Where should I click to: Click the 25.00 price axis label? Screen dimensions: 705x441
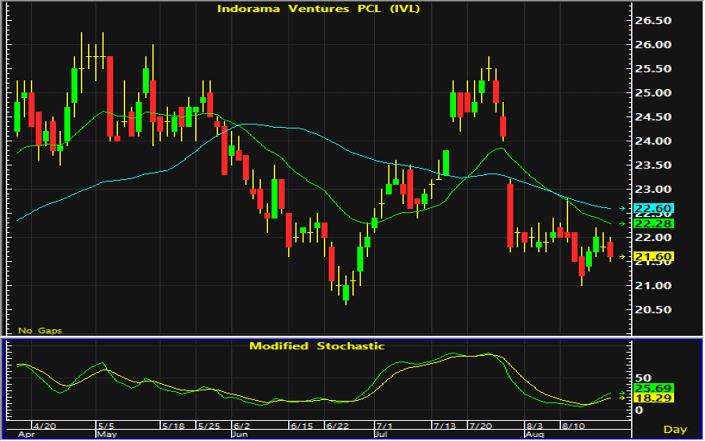[x=653, y=93]
